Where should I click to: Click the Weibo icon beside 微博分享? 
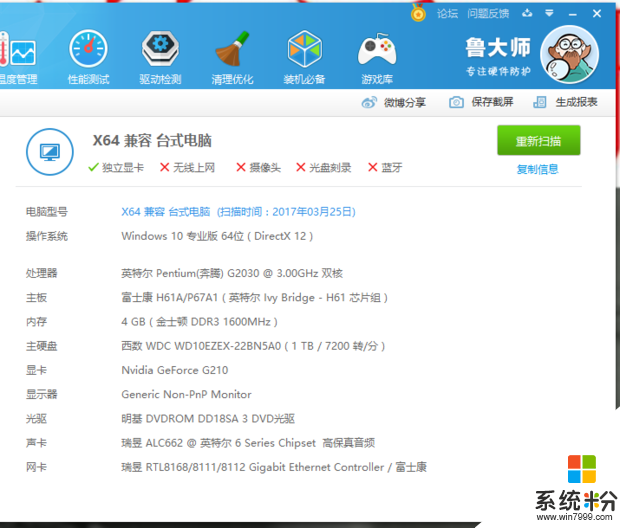(x=369, y=102)
